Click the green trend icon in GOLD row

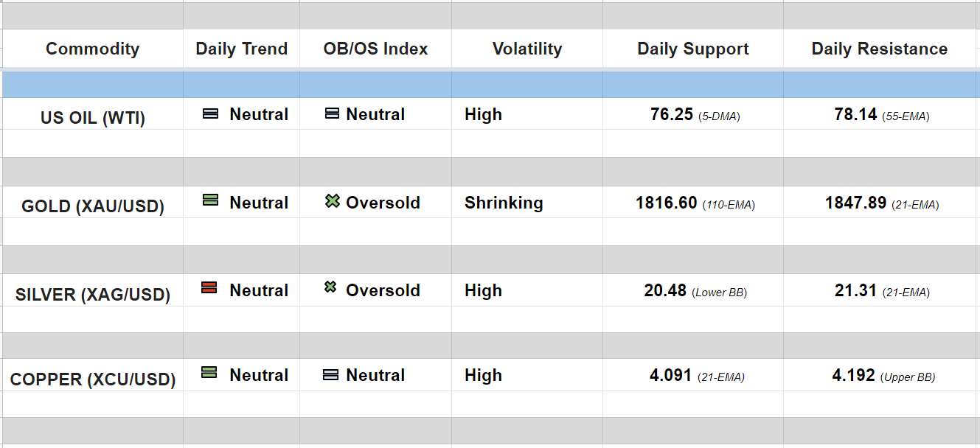click(x=210, y=200)
